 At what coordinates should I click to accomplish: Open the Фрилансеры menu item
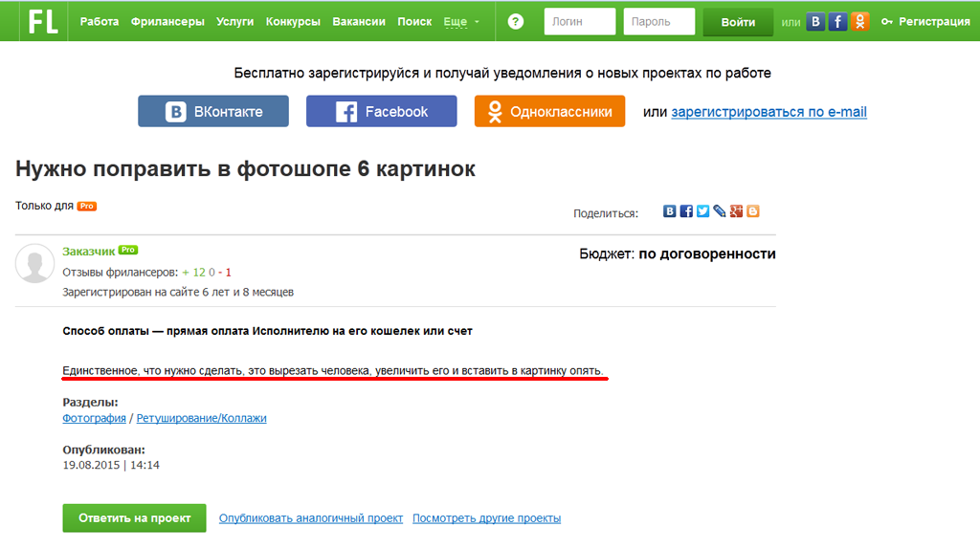tap(167, 21)
